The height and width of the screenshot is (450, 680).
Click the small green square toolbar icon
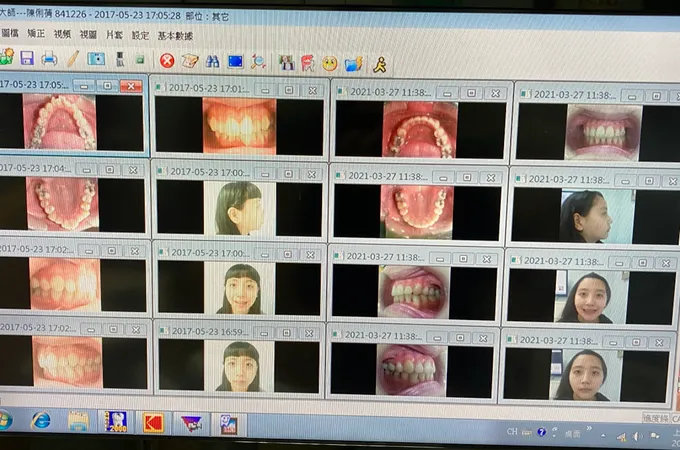(140, 60)
